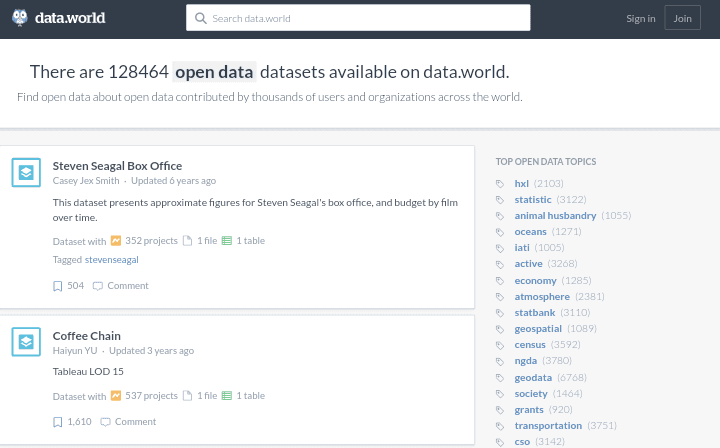Screen dimensions: 720x448
Task: Click the 'Updated 3 years ago' text
Action: click(152, 351)
